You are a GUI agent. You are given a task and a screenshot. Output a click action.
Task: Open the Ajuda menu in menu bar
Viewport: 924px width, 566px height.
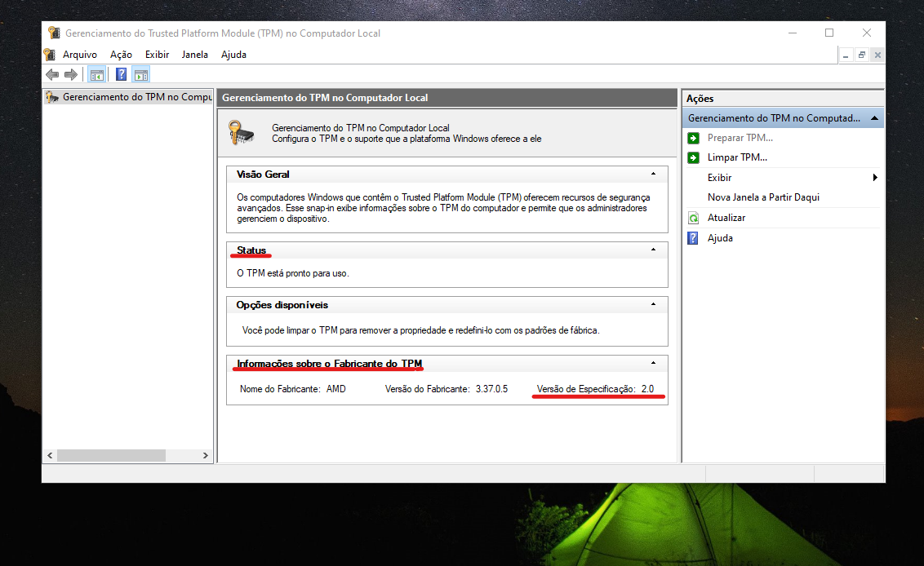pos(234,55)
